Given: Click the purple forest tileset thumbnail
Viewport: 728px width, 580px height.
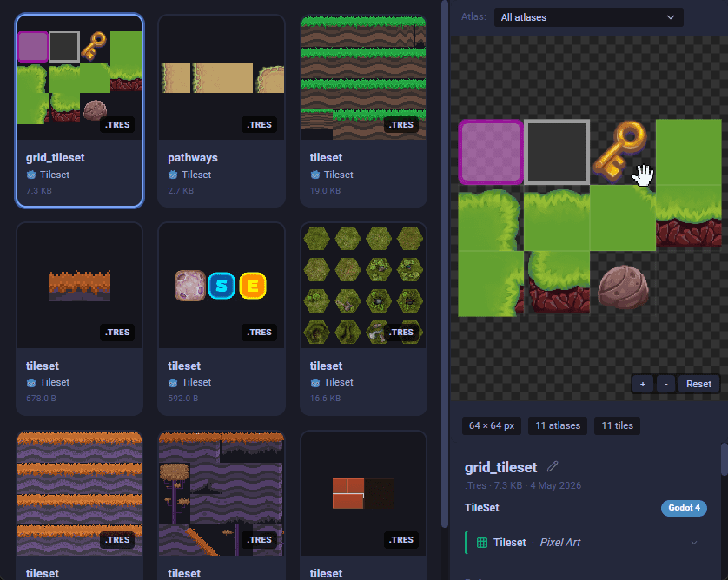Looking at the screenshot, I should [222, 494].
